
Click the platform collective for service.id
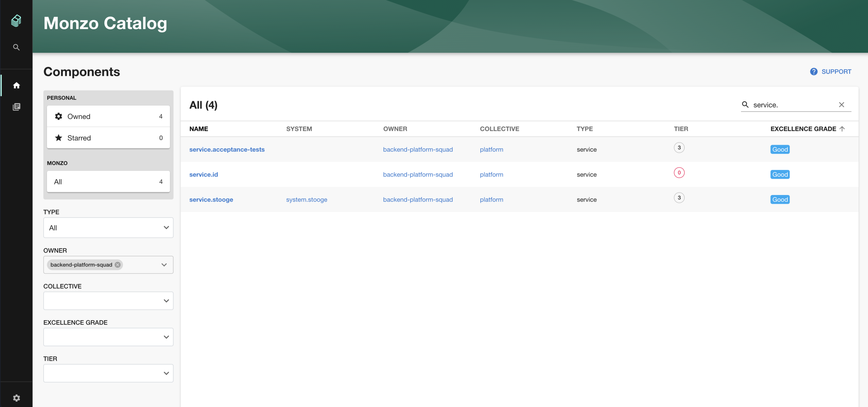490,174
